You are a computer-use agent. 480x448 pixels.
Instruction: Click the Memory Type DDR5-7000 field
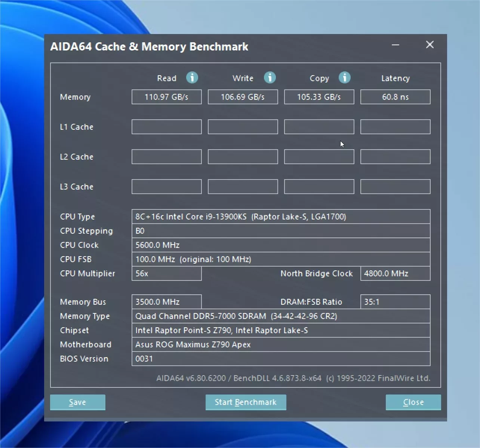280,316
